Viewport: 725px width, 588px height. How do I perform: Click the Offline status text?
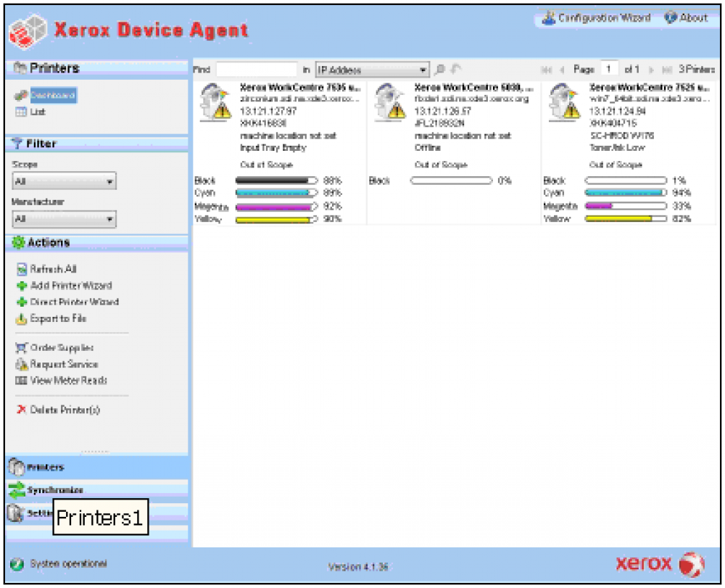427,148
